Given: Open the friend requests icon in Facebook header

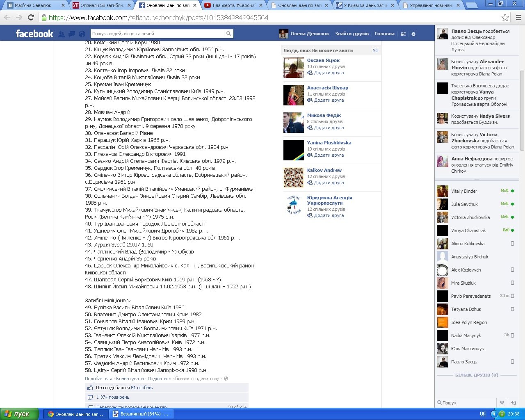Looking at the screenshot, I should (62, 34).
